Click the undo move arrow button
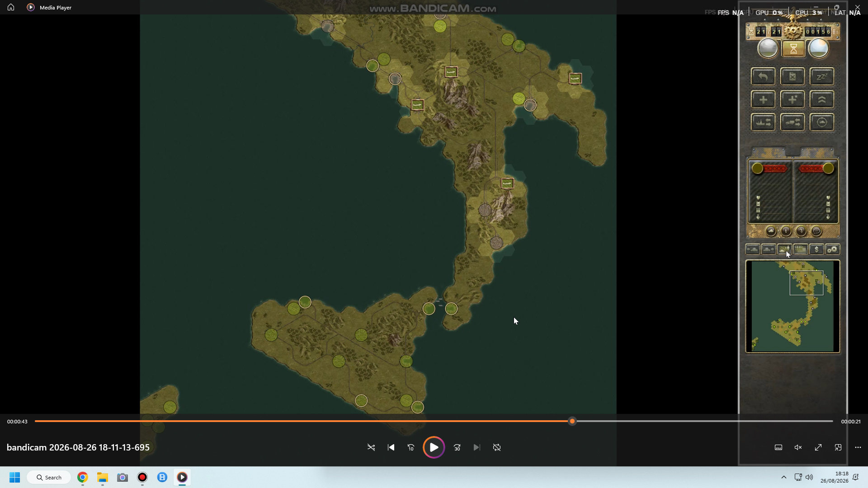868x488 pixels. coord(763,76)
